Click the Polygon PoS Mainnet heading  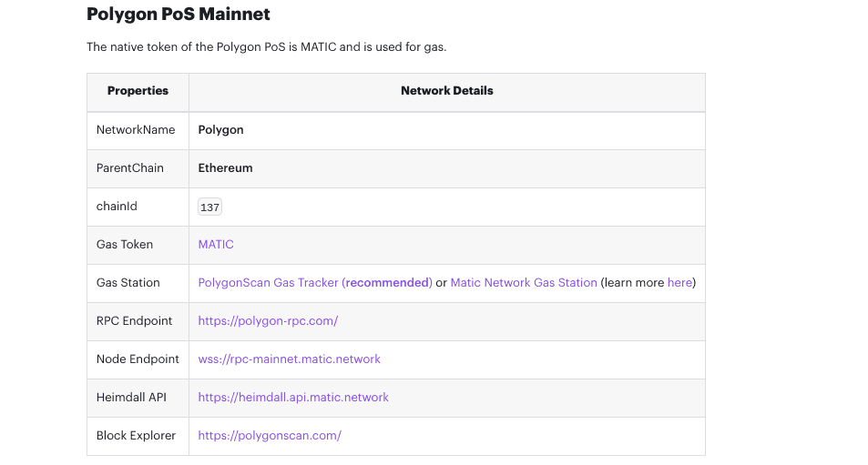point(179,15)
